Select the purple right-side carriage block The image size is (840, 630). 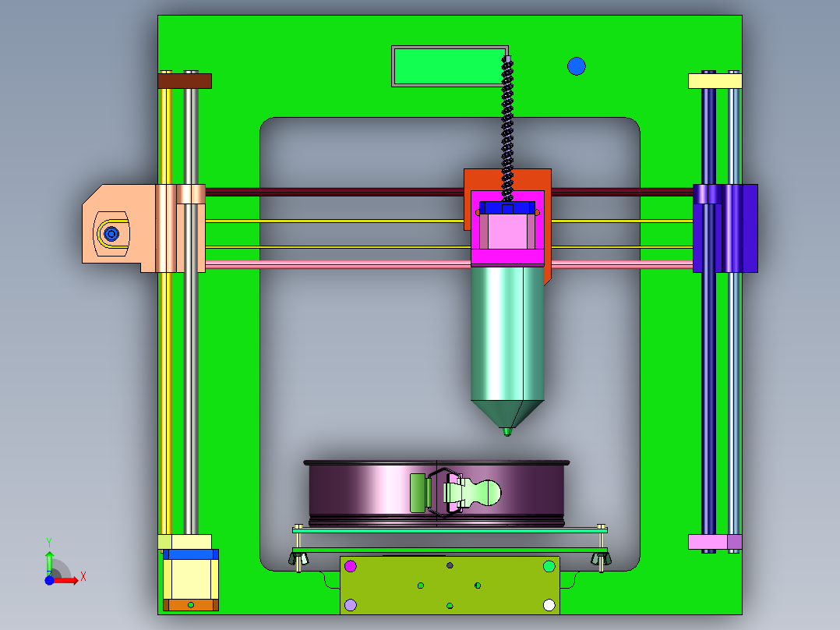(725, 228)
